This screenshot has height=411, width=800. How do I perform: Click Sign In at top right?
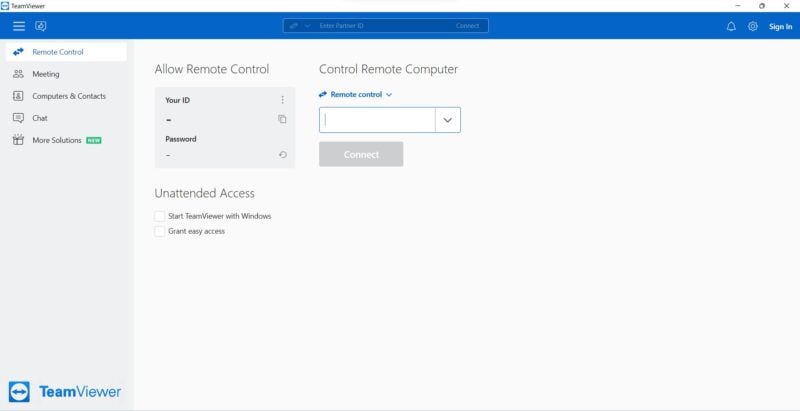780,26
